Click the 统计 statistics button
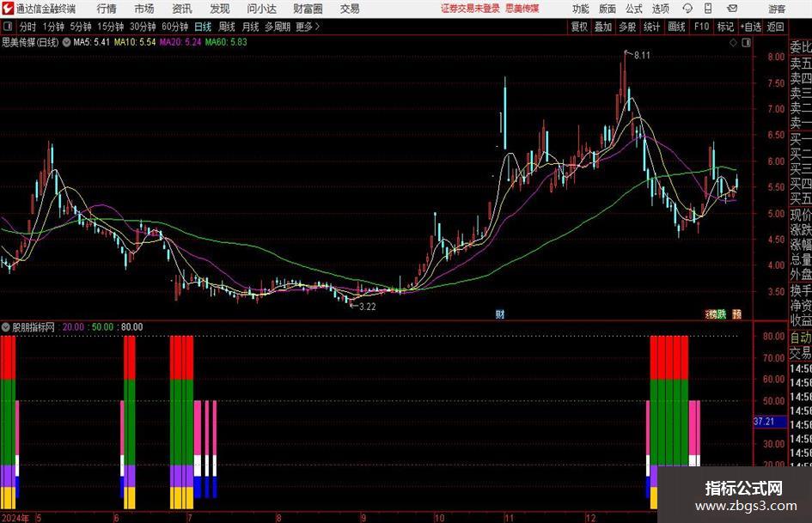 (x=652, y=27)
